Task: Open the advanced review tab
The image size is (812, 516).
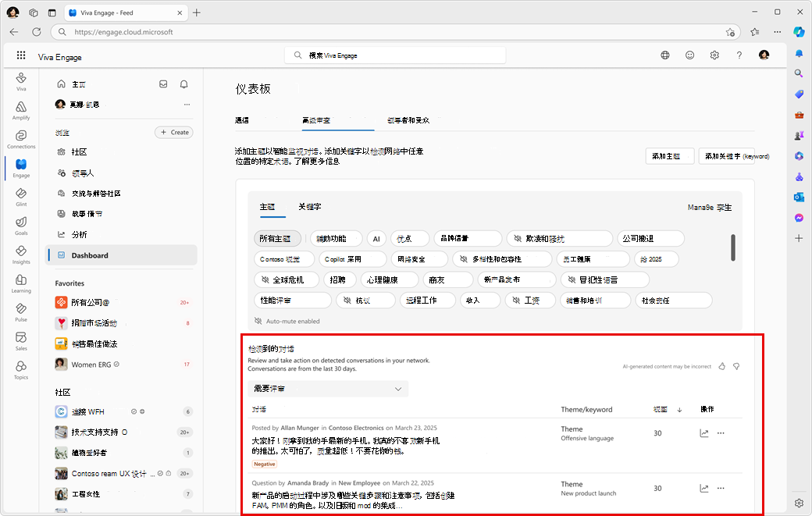Action: [316, 120]
